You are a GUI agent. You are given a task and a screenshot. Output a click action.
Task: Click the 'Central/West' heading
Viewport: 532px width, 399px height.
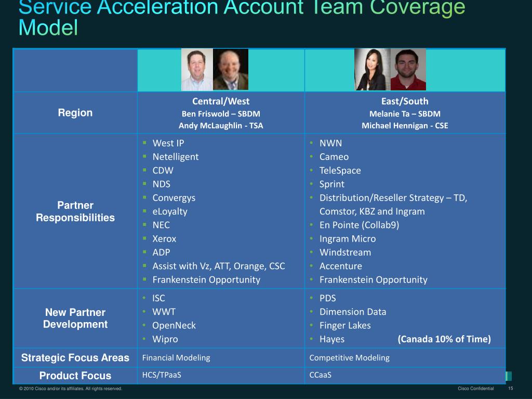221,101
